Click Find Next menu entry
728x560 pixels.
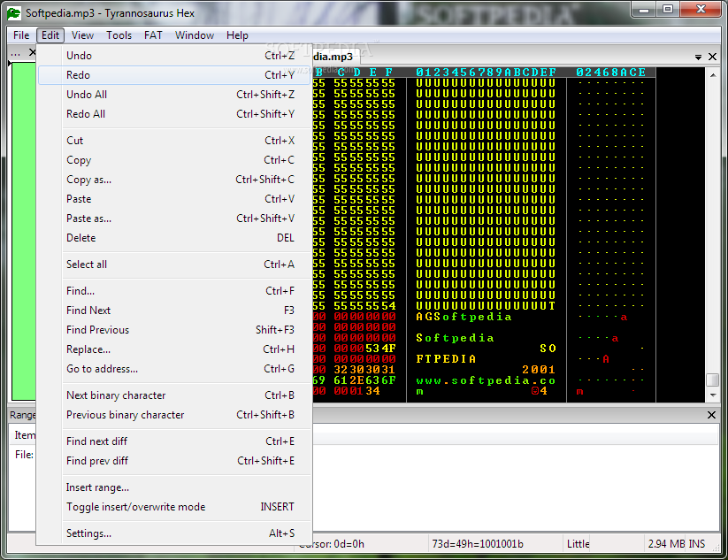[174, 311]
